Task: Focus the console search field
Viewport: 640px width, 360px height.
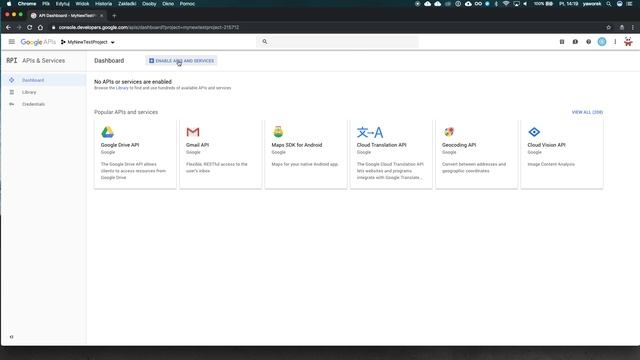Action: [338, 42]
